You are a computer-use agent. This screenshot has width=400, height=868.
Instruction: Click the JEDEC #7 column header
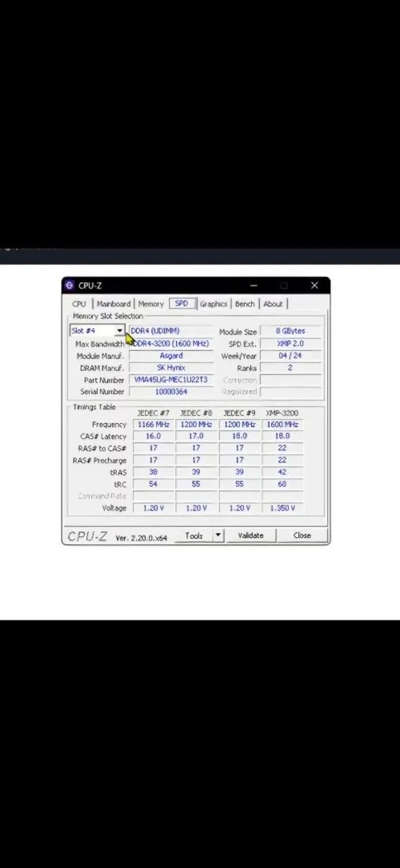(x=153, y=413)
